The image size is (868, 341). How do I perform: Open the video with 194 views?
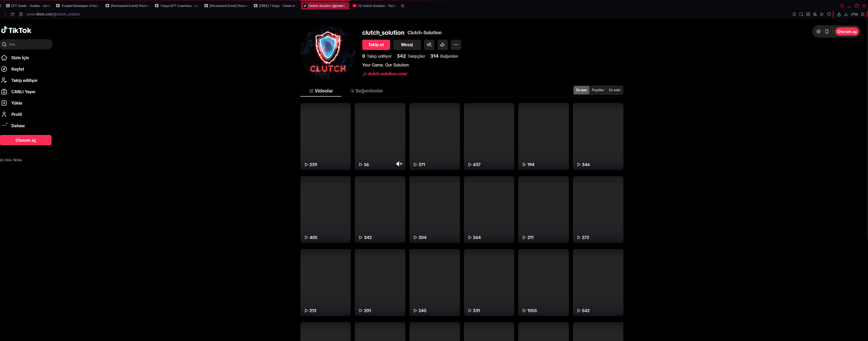click(544, 137)
